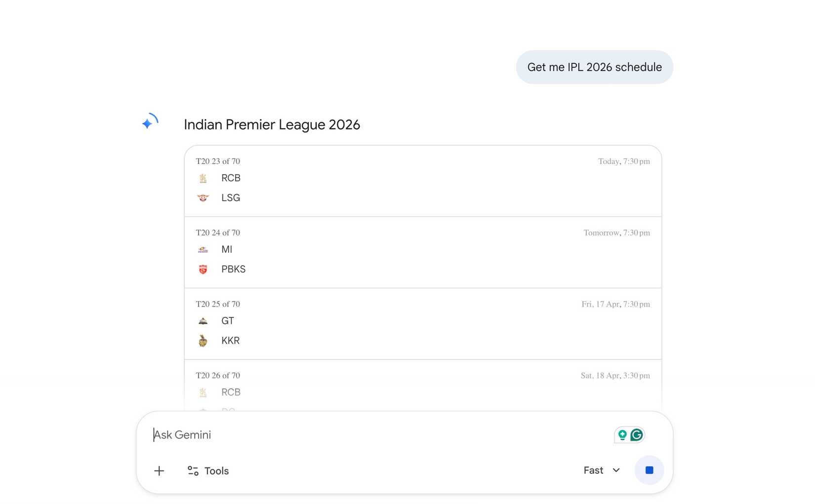Viewport: 815px width, 504px height.
Task: Click the green Grammarly icon
Action: (637, 435)
